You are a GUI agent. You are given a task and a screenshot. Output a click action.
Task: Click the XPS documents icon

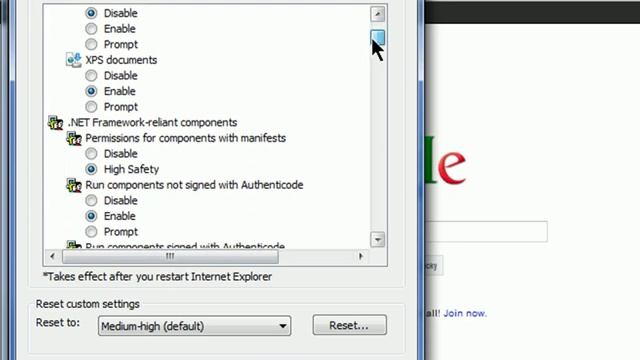click(x=73, y=60)
